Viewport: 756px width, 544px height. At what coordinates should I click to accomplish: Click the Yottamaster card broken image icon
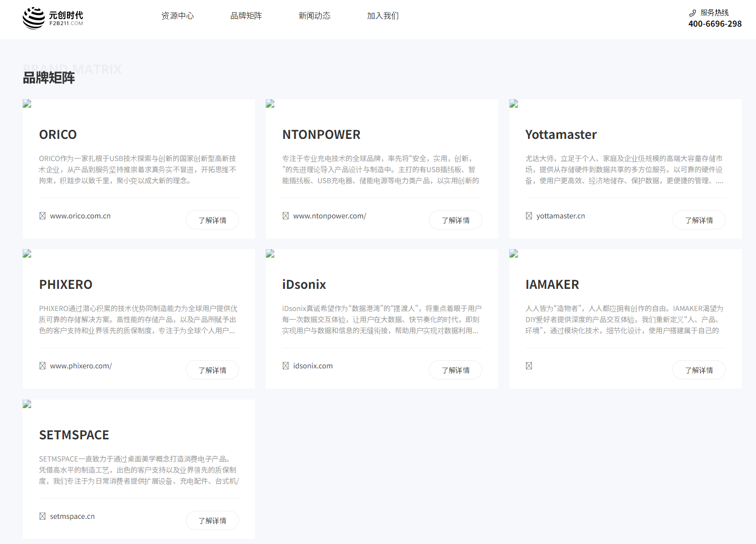pos(514,104)
